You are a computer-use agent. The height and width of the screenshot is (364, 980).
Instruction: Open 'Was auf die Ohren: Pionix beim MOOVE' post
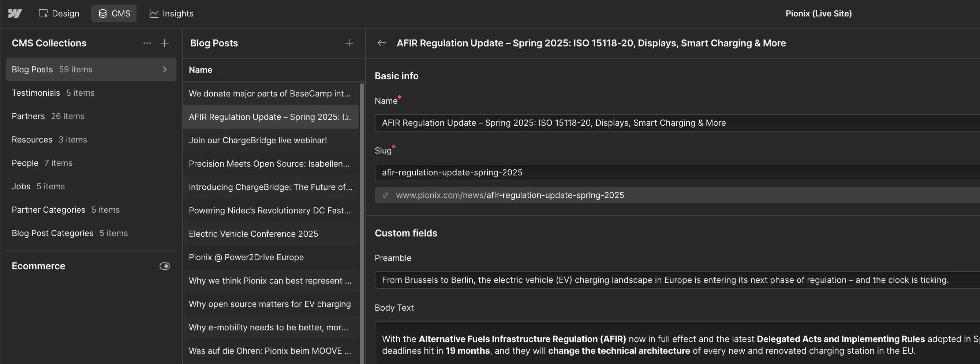(x=271, y=351)
